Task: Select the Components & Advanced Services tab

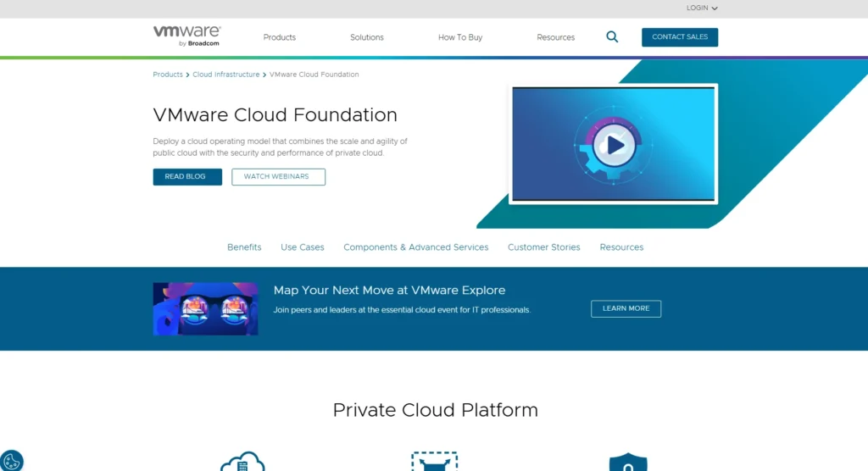Action: 415,247
